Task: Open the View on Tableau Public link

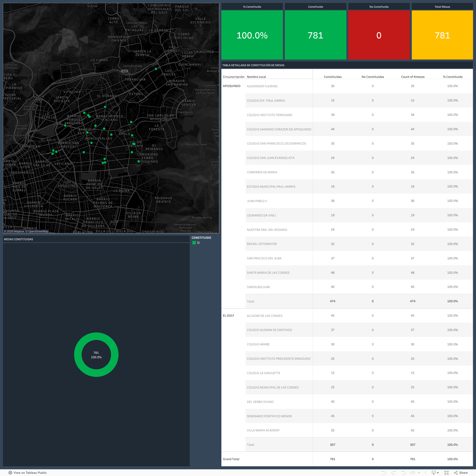Action: 30,473
